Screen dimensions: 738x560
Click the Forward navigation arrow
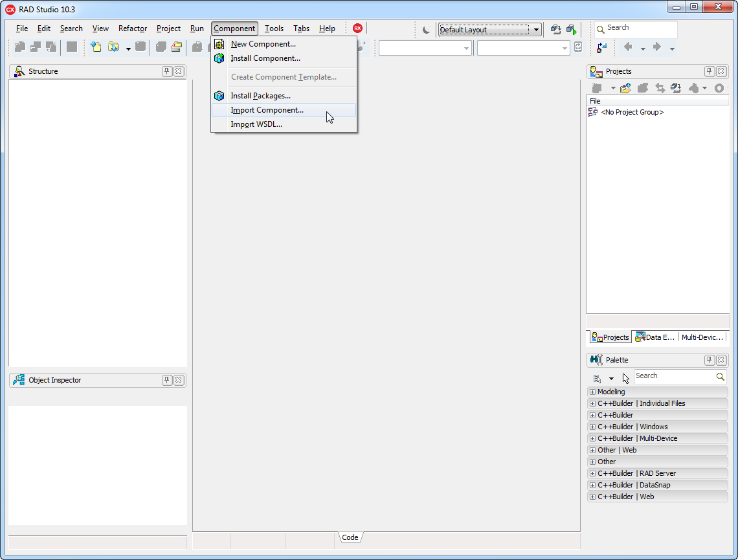pos(657,47)
